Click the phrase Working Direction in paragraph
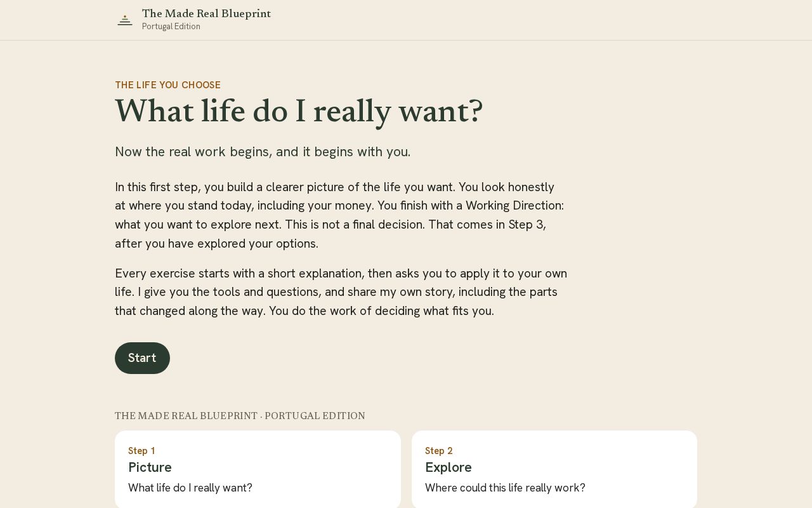 pyautogui.click(x=514, y=206)
